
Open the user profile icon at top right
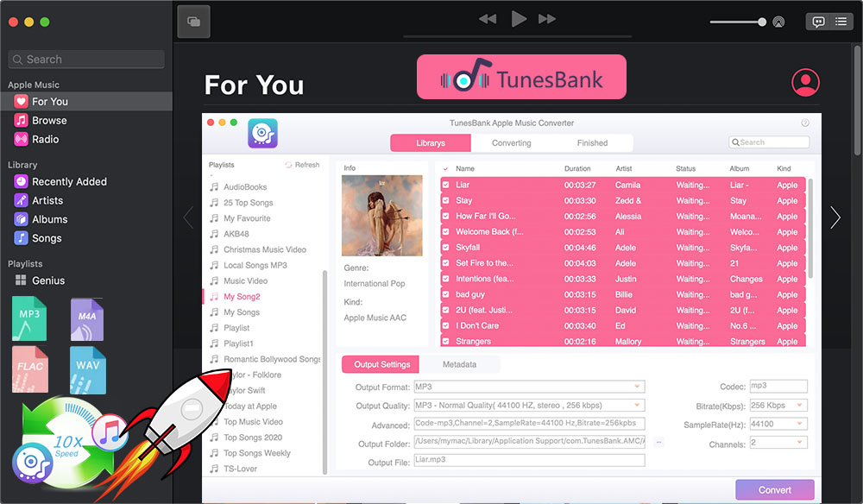tap(804, 82)
